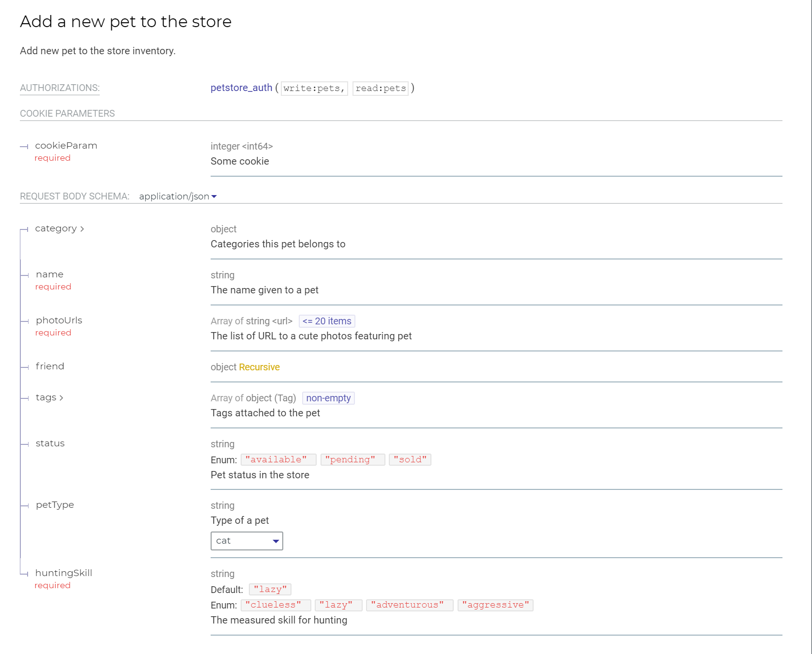
Task: Click the "pending" enum value
Action: 352,459
